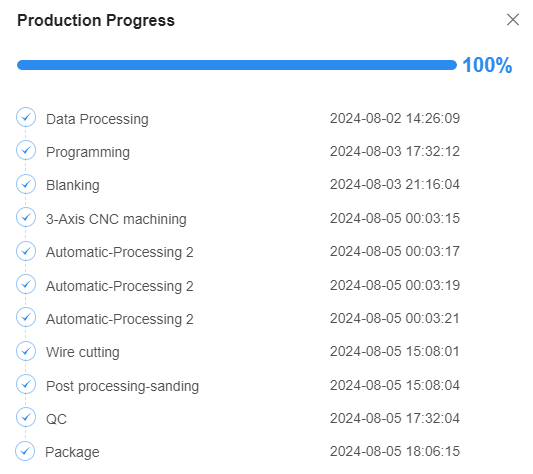Click the Post processing-sanding checkmark icon
Screen dimensions: 533x474
coord(26,384)
